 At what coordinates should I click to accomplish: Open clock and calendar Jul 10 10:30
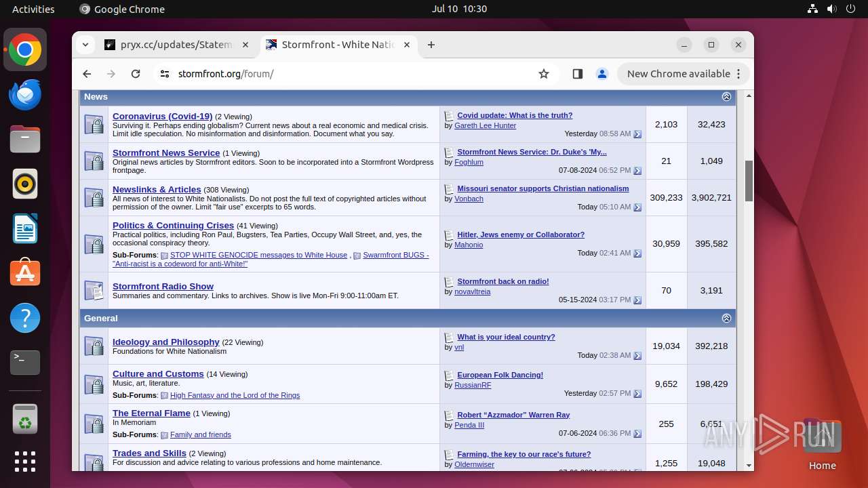pyautogui.click(x=459, y=9)
